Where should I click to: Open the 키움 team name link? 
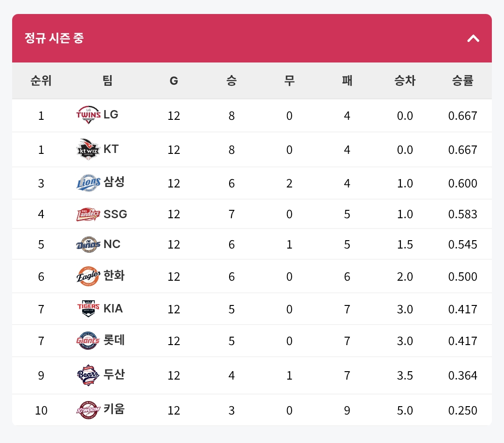[114, 409]
